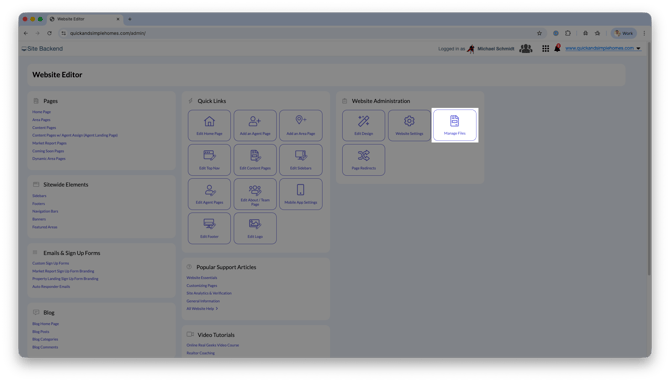Viewport: 670px width, 382px height.
Task: Open the Edit Design tile
Action: coord(364,125)
